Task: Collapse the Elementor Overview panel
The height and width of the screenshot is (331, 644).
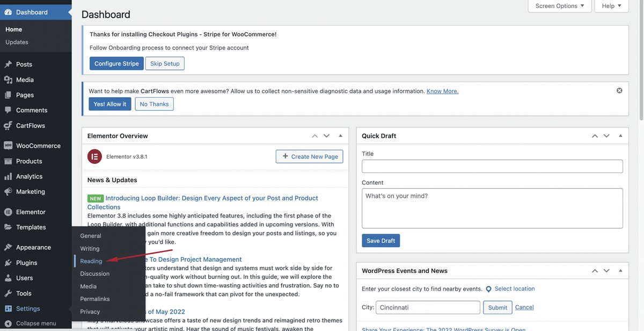Action: (x=340, y=136)
